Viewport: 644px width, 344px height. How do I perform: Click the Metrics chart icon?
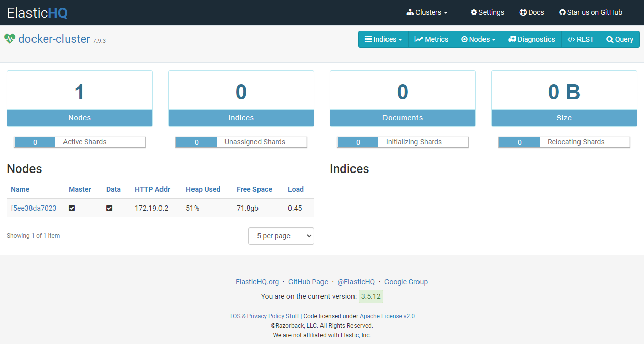[419, 39]
